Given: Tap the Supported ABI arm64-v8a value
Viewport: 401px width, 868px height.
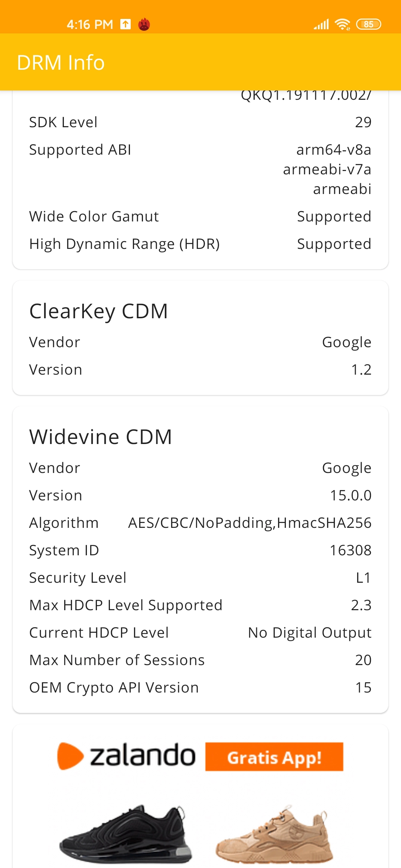Looking at the screenshot, I should pyautogui.click(x=334, y=149).
